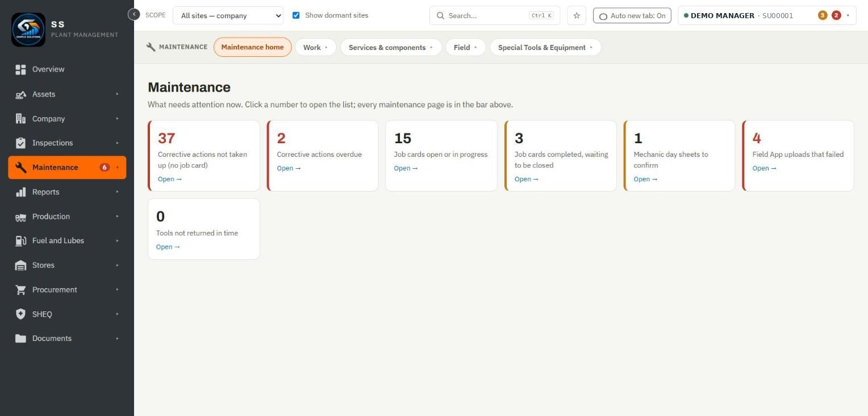This screenshot has height=416, width=868.
Task: Open failed Field App uploads list
Action: (764, 168)
